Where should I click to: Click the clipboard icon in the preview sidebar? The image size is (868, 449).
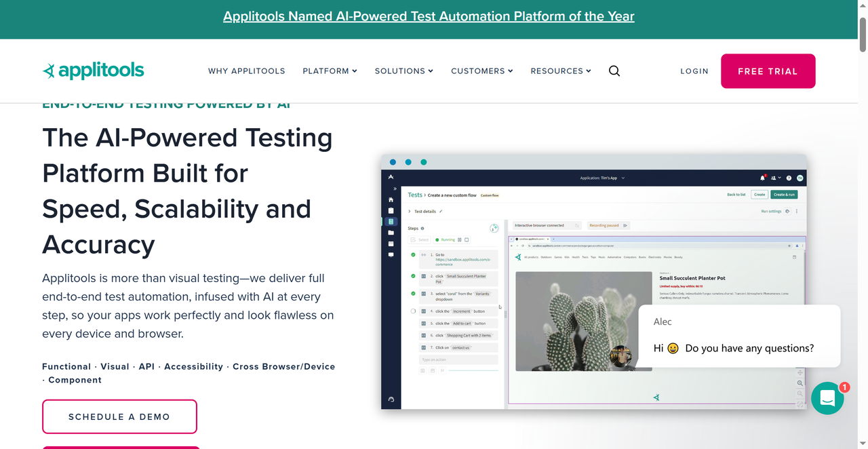(x=391, y=211)
